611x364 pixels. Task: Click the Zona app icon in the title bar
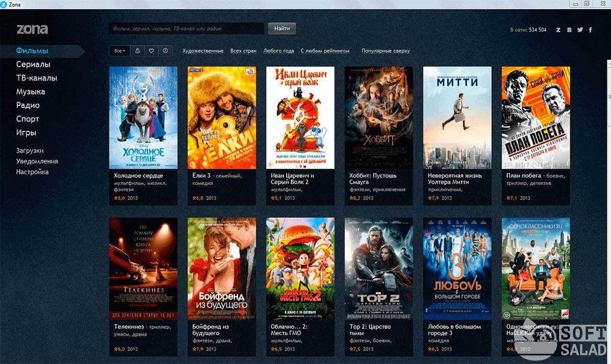pyautogui.click(x=4, y=4)
